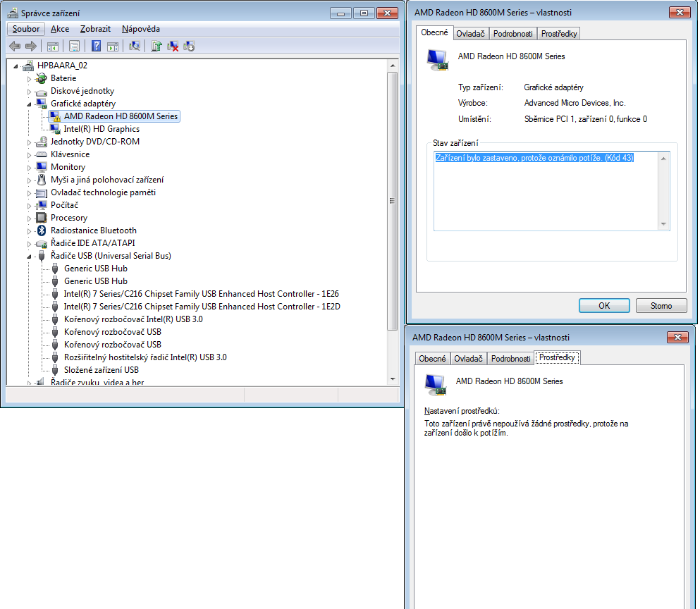Image resolution: width=700 pixels, height=609 pixels.
Task: Select Intel(R) HD Graphics in device tree
Action: pyautogui.click(x=102, y=129)
